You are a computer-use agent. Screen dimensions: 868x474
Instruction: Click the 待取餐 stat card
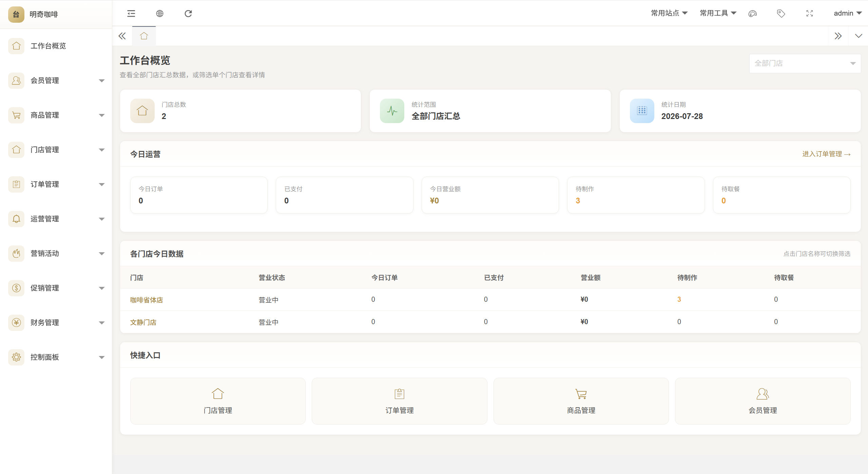click(x=782, y=195)
